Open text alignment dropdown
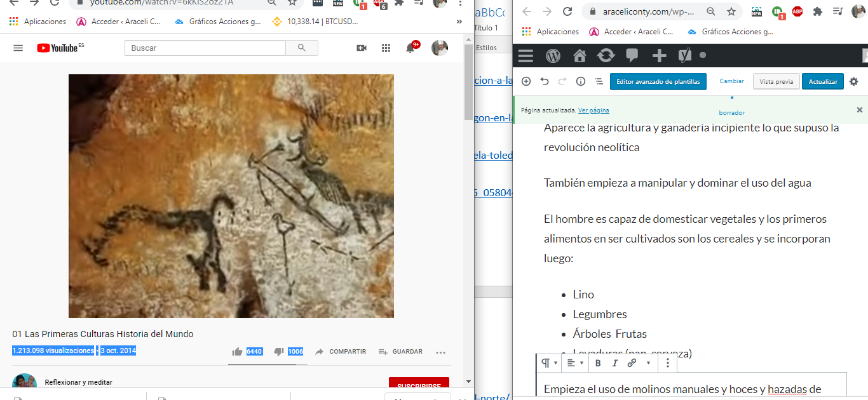Image resolution: width=868 pixels, height=400 pixels. coord(574,363)
